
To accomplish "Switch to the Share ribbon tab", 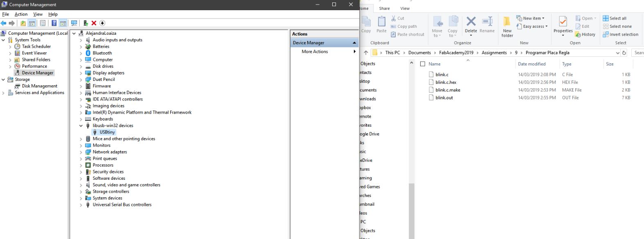I will 384,8.
